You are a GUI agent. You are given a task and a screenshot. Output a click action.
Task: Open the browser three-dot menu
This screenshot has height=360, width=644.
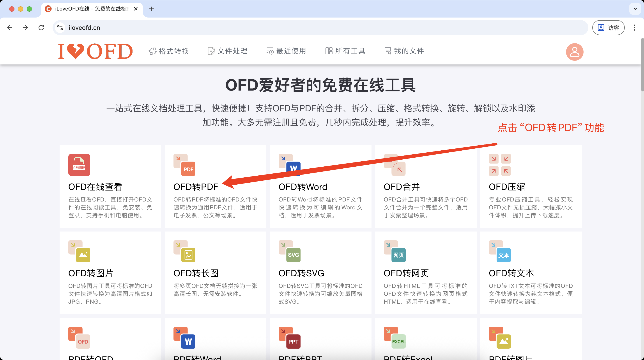tap(635, 28)
